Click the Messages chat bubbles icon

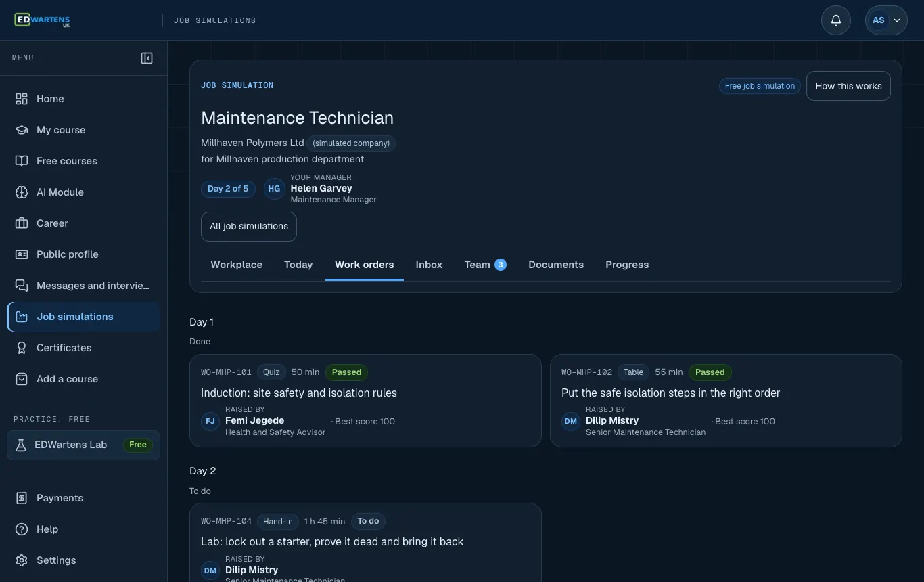click(x=22, y=286)
